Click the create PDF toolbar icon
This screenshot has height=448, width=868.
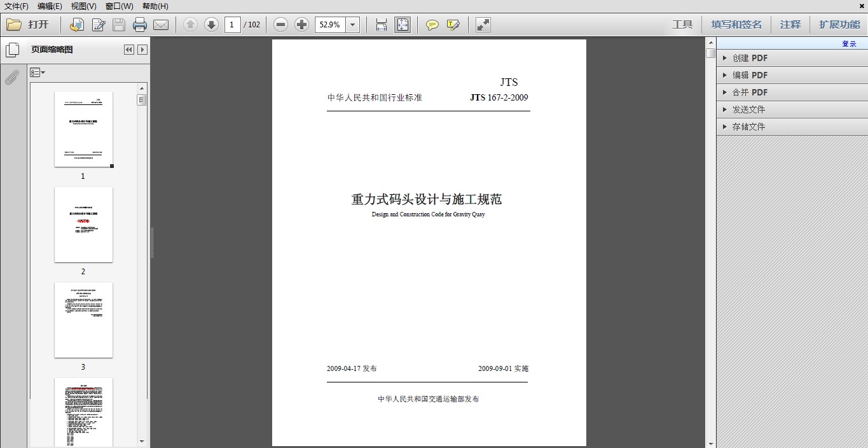[76, 25]
